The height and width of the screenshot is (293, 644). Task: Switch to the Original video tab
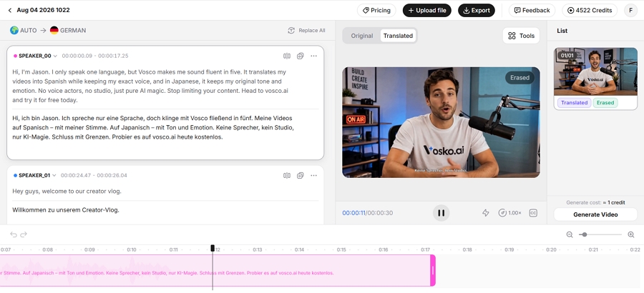[x=362, y=36]
